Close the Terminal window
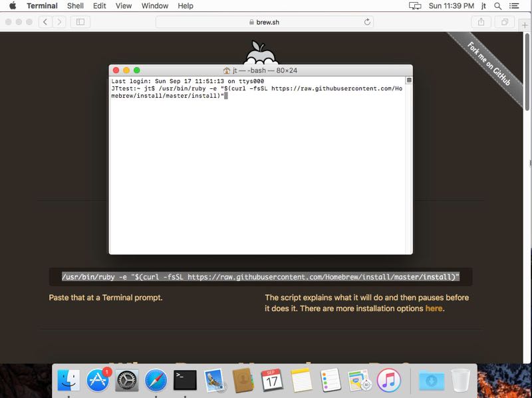This screenshot has height=398, width=532. (116, 70)
